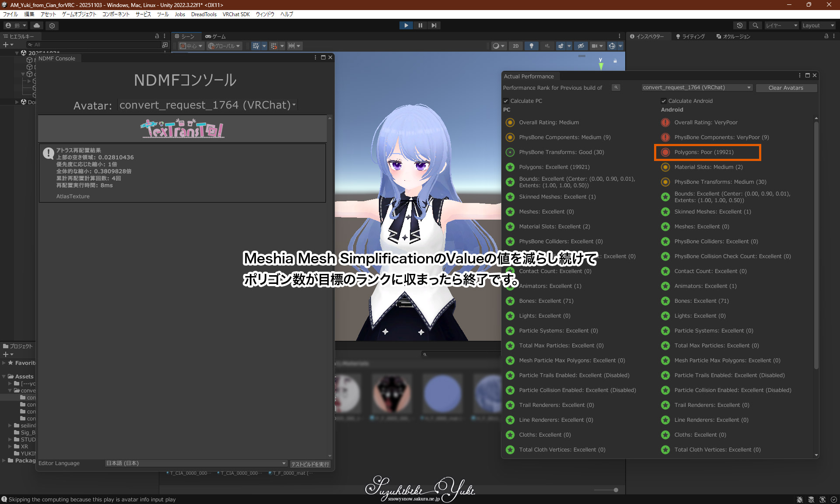The width and height of the screenshot is (840, 504).
Task: Click the テストビルドを実行 button
Action: coord(310,464)
